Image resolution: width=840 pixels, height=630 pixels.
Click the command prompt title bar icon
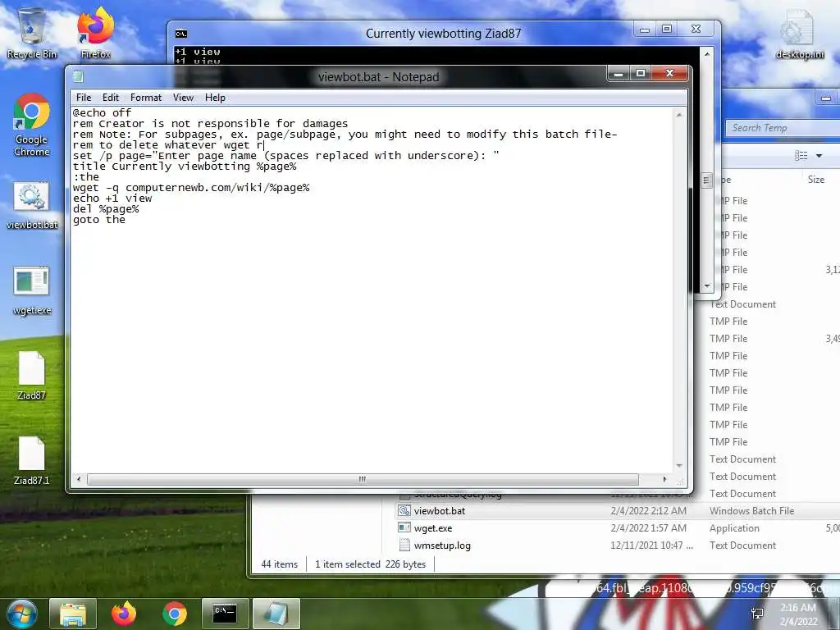coord(181,34)
